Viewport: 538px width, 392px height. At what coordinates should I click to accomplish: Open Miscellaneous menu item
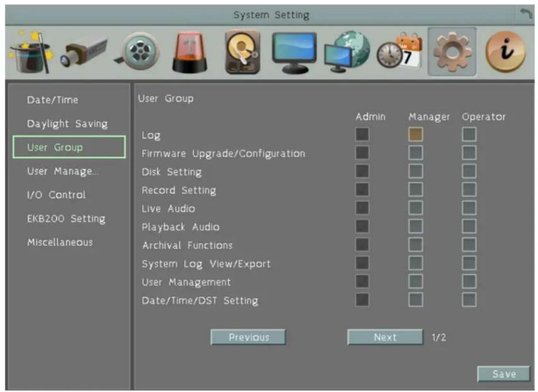click(60, 243)
